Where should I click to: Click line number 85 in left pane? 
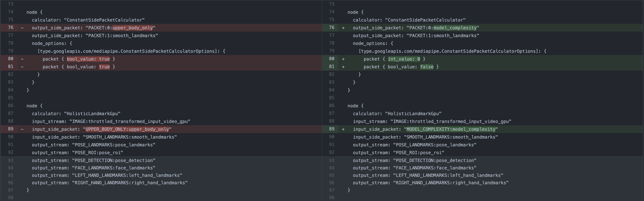coord(10,98)
